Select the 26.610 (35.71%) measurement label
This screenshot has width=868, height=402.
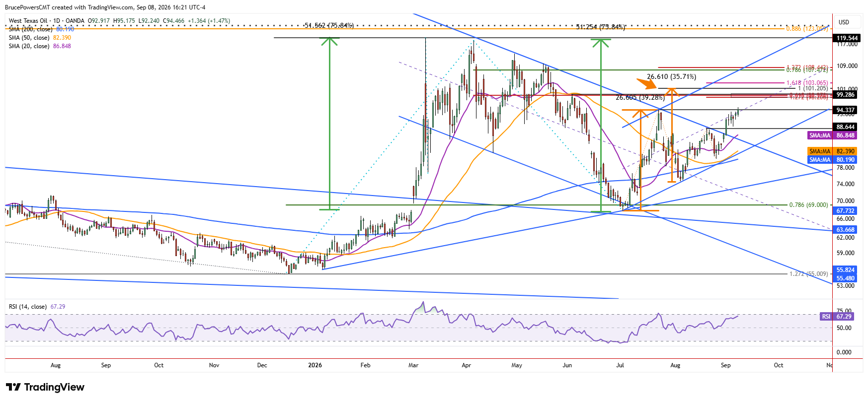coord(671,77)
